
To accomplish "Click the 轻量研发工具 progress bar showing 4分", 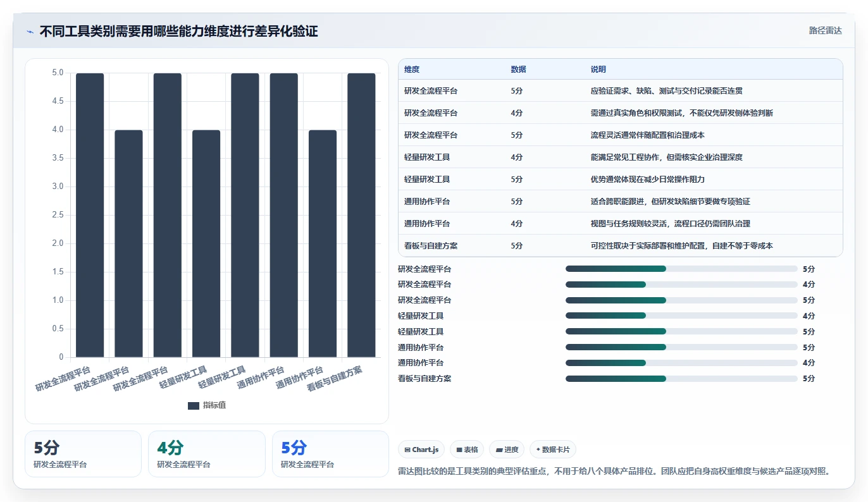I will (681, 315).
